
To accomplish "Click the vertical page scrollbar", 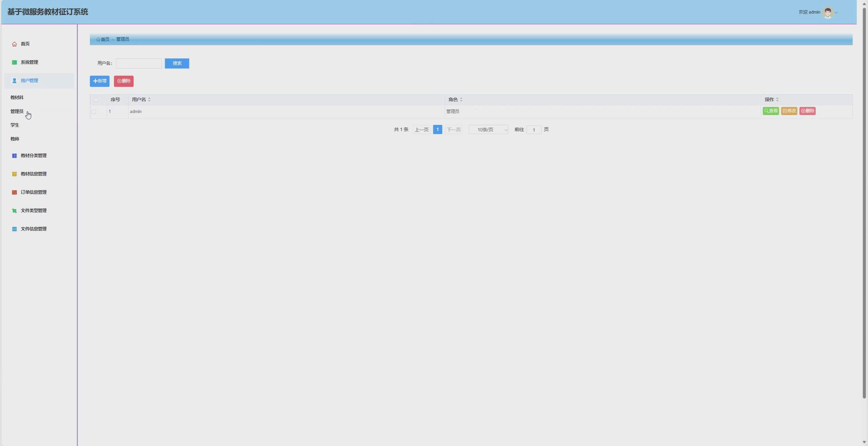I will 864,203.
